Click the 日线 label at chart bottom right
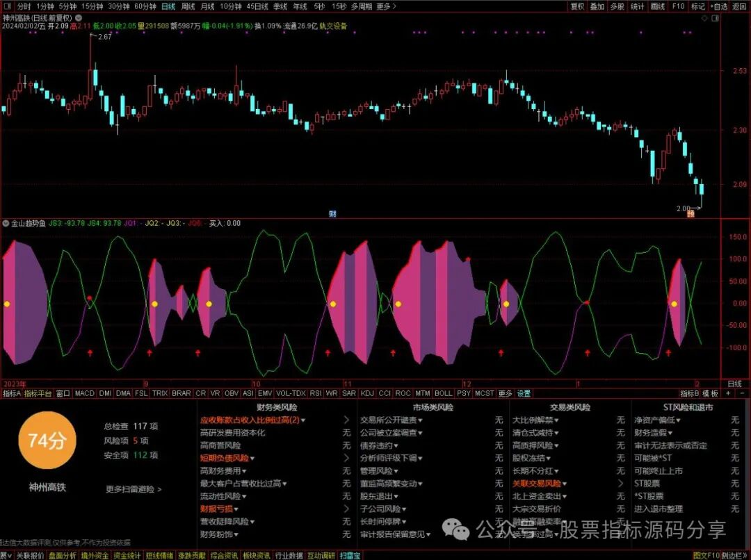This screenshot has width=751, height=560. point(734,384)
